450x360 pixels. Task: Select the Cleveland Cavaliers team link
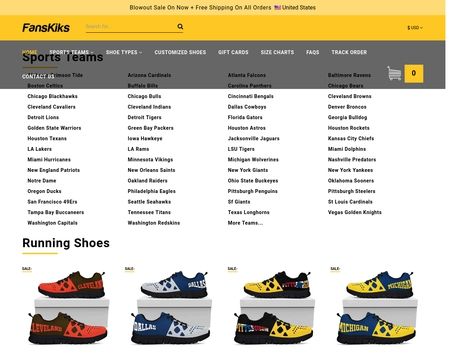point(51,107)
